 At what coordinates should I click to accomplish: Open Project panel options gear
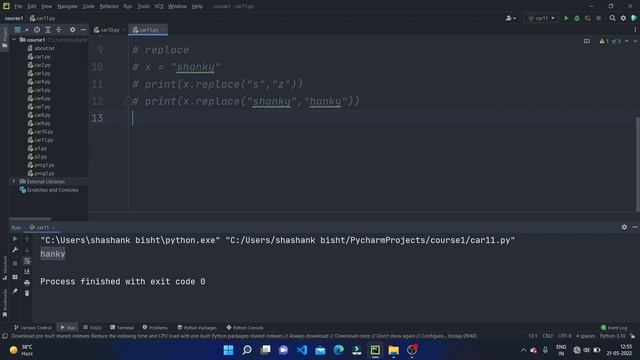pos(72,30)
